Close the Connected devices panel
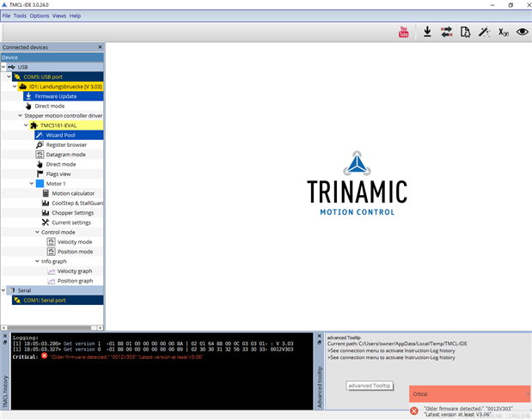The image size is (532, 420). (x=100, y=47)
